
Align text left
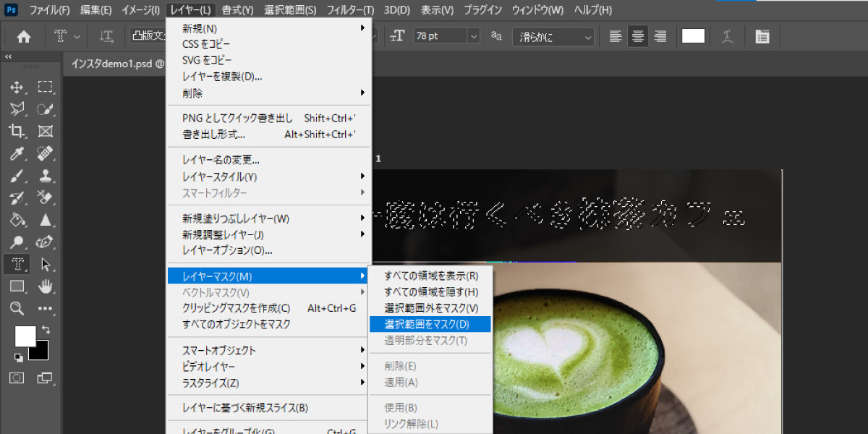pyautogui.click(x=616, y=36)
